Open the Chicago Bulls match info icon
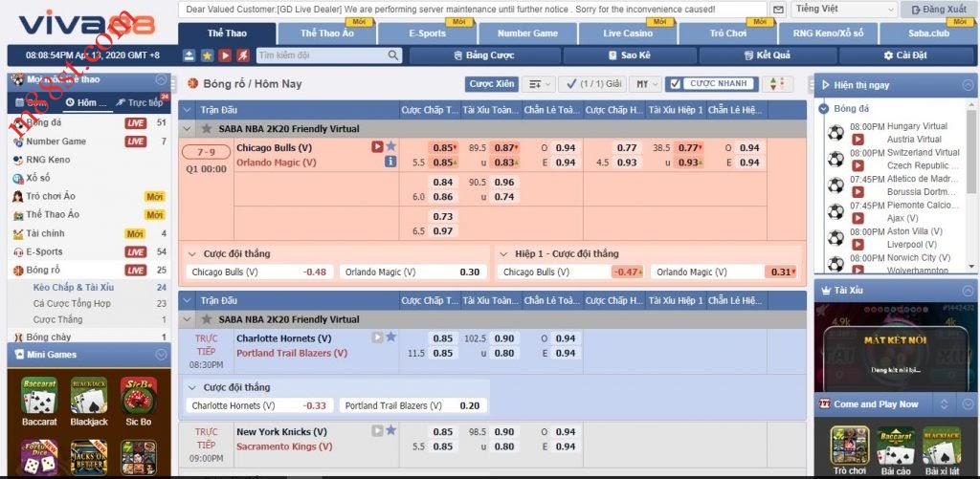Screen dimensions: 980x479 390,162
